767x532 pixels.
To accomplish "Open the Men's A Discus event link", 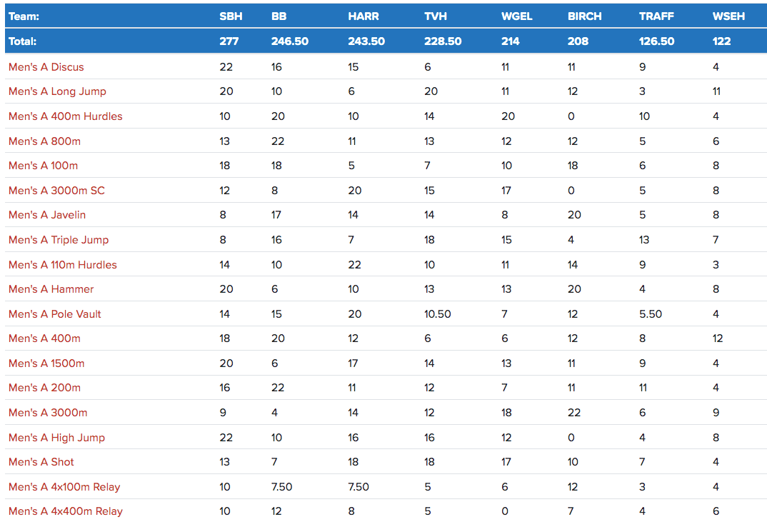I will point(46,67).
